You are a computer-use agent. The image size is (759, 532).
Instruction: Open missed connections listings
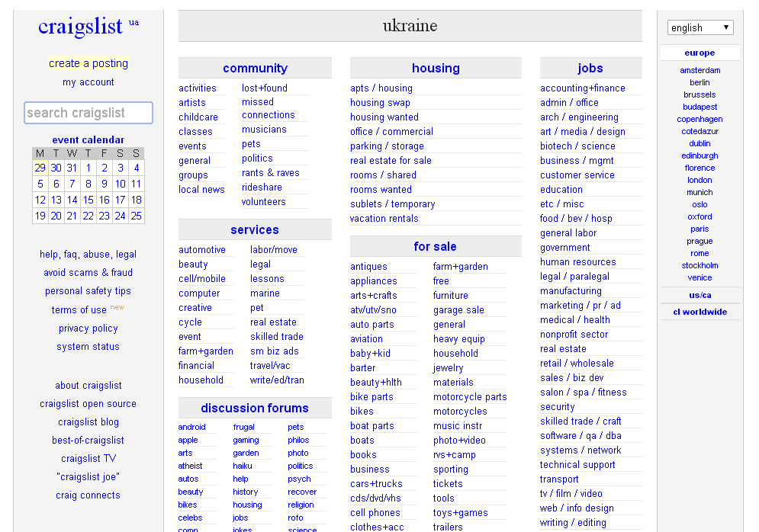pos(269,108)
